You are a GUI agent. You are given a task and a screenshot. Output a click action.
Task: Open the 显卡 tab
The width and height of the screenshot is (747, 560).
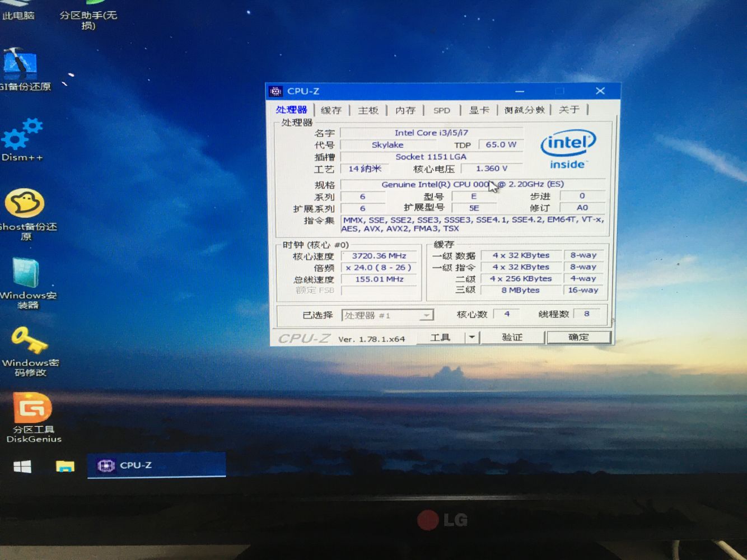(x=479, y=110)
